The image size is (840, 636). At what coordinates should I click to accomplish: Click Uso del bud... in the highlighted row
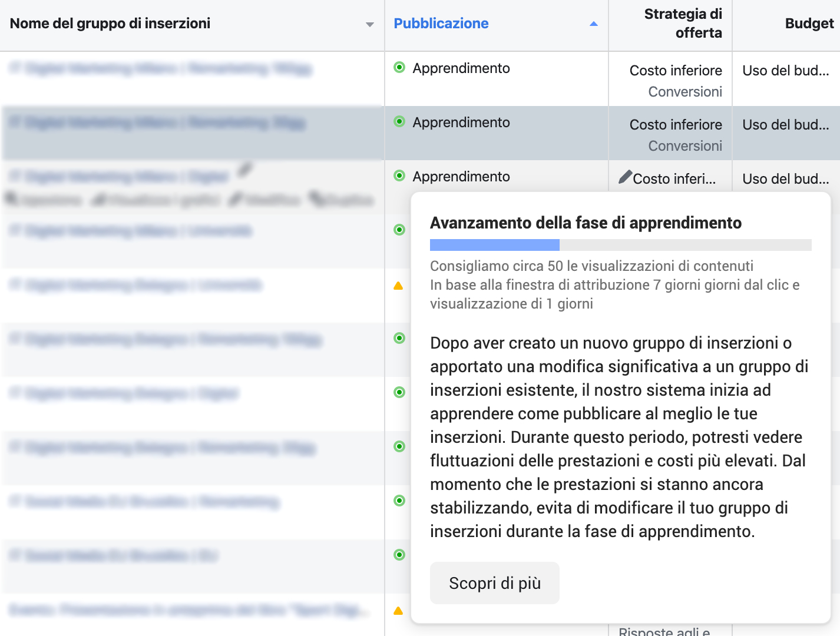click(x=785, y=125)
